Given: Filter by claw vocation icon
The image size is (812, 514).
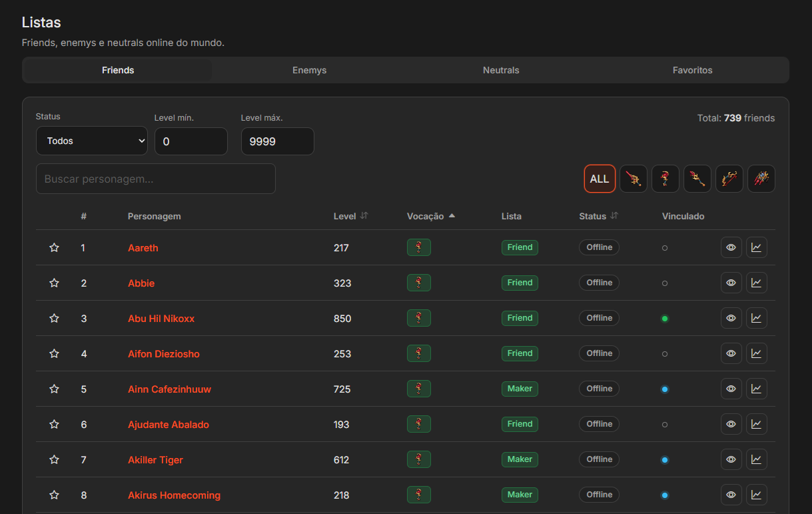Looking at the screenshot, I should click(x=761, y=179).
